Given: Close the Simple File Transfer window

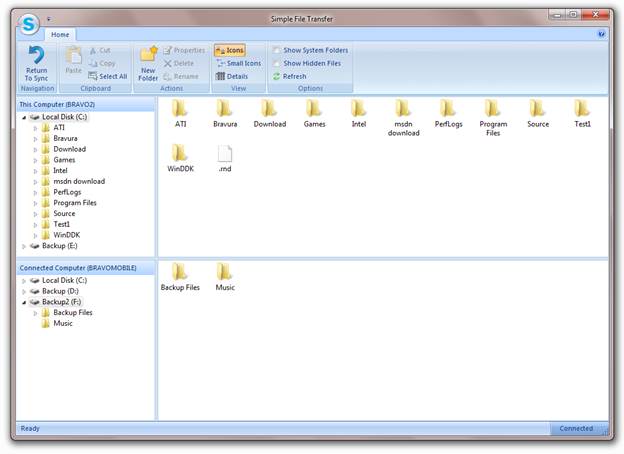Looking at the screenshot, I should [x=595, y=15].
